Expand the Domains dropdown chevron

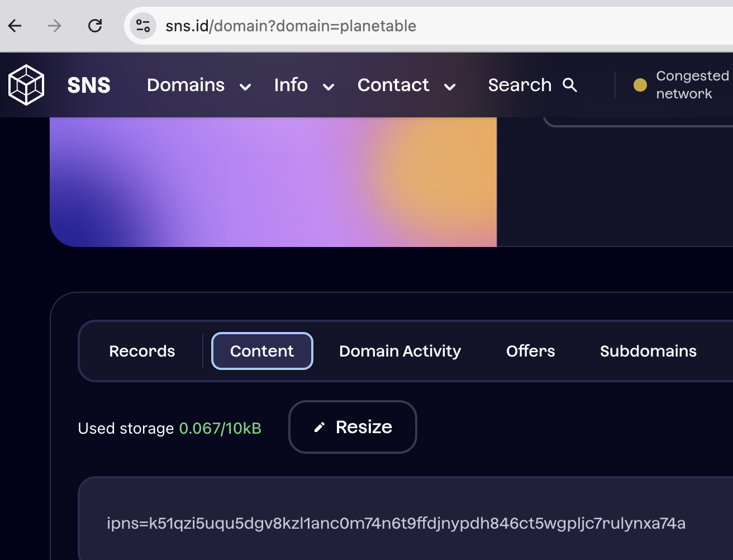(x=245, y=87)
